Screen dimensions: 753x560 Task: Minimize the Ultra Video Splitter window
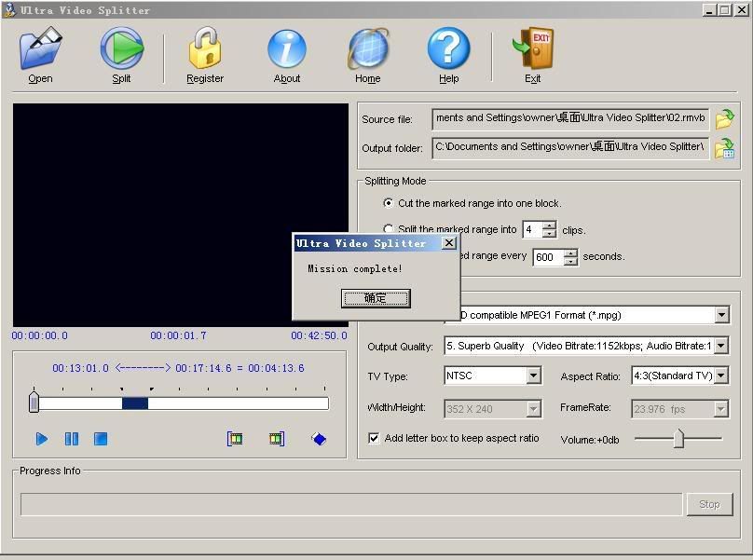pos(709,9)
